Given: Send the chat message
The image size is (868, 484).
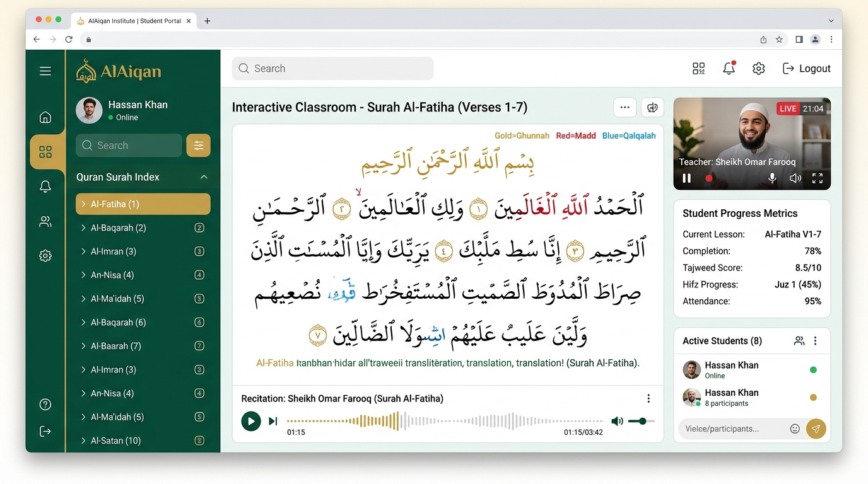Looking at the screenshot, I should 816,429.
